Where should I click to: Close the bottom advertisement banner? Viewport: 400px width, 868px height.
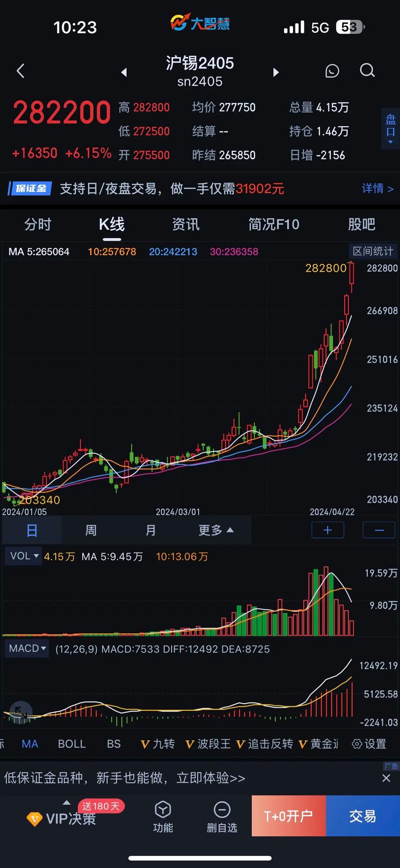(386, 778)
